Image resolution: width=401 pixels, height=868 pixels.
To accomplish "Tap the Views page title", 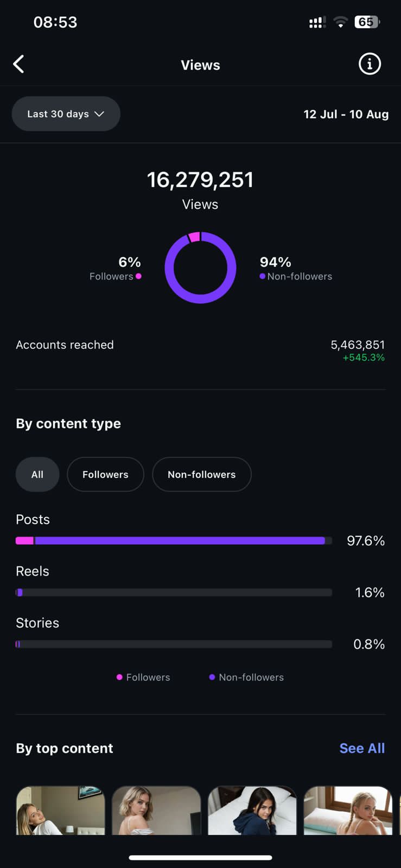I will pos(200,65).
